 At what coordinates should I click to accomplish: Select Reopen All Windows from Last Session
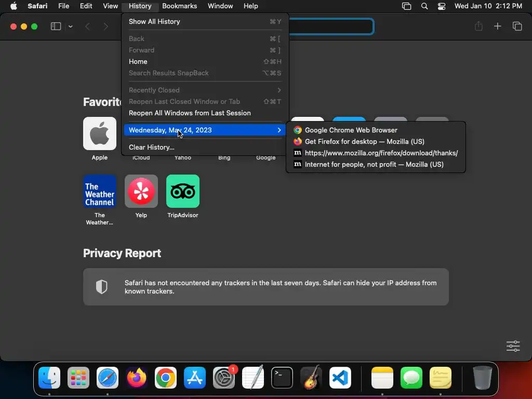tap(205, 113)
